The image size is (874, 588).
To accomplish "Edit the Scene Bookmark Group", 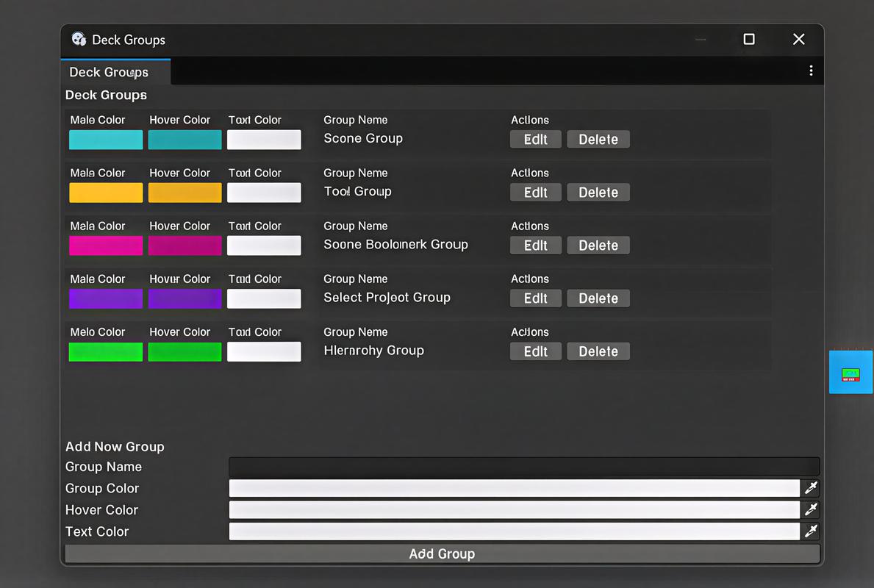I will 535,245.
